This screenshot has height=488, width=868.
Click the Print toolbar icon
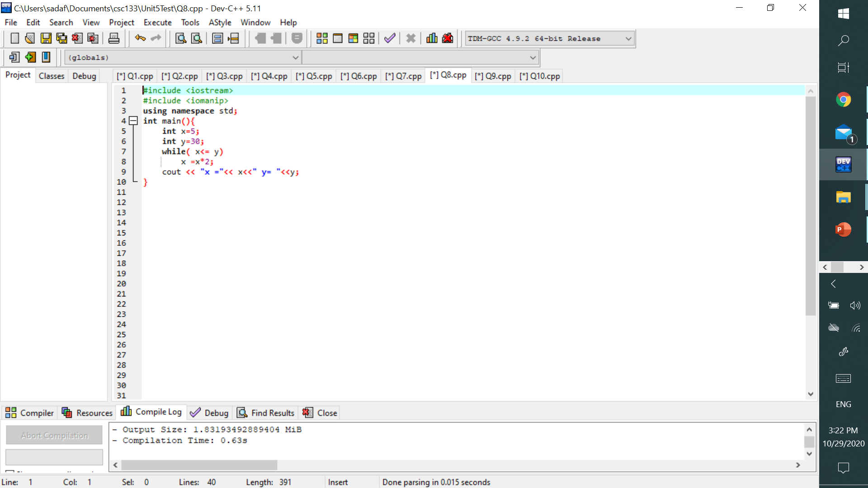pyautogui.click(x=114, y=38)
